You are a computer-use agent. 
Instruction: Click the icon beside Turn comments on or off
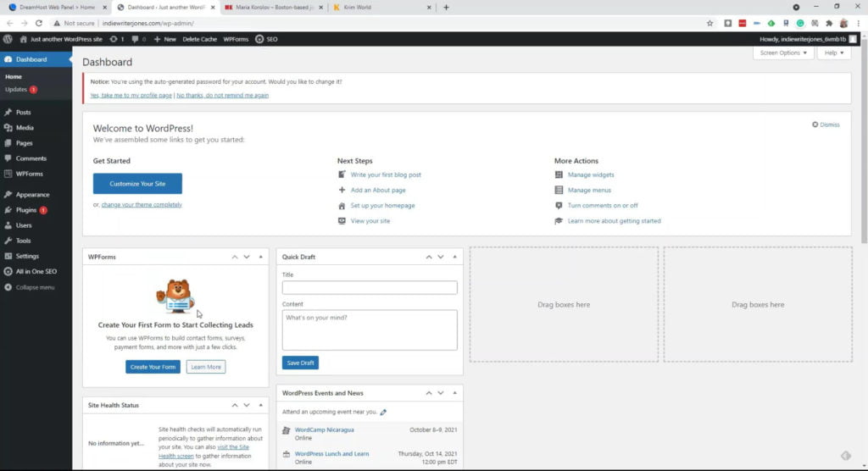tap(559, 205)
